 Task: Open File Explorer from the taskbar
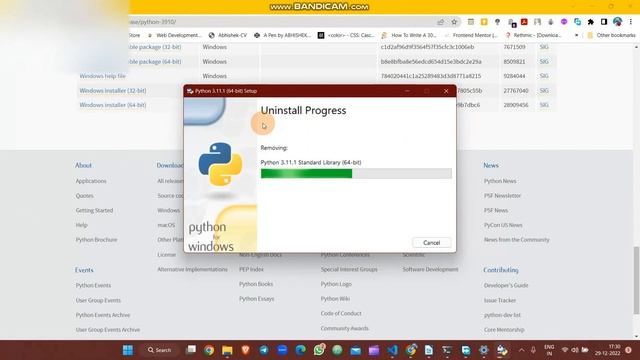[x=227, y=350]
